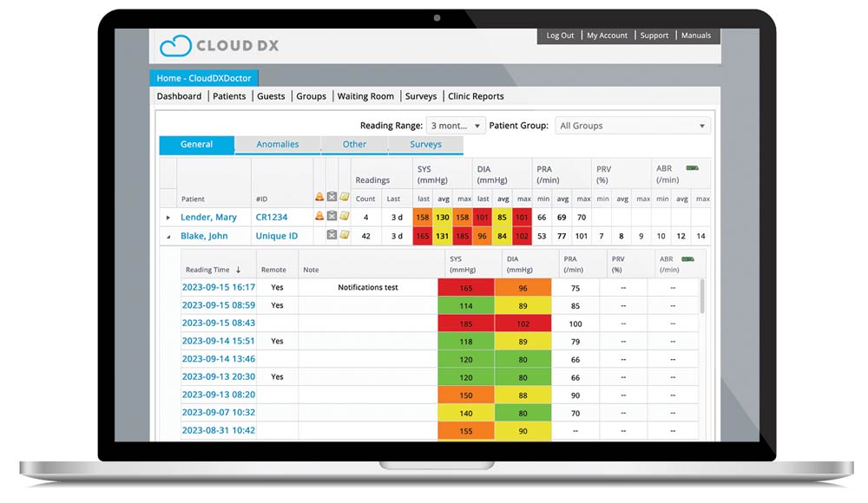Click the sort arrow next to Reading Time
The width and height of the screenshot is (868, 503).
(x=238, y=270)
